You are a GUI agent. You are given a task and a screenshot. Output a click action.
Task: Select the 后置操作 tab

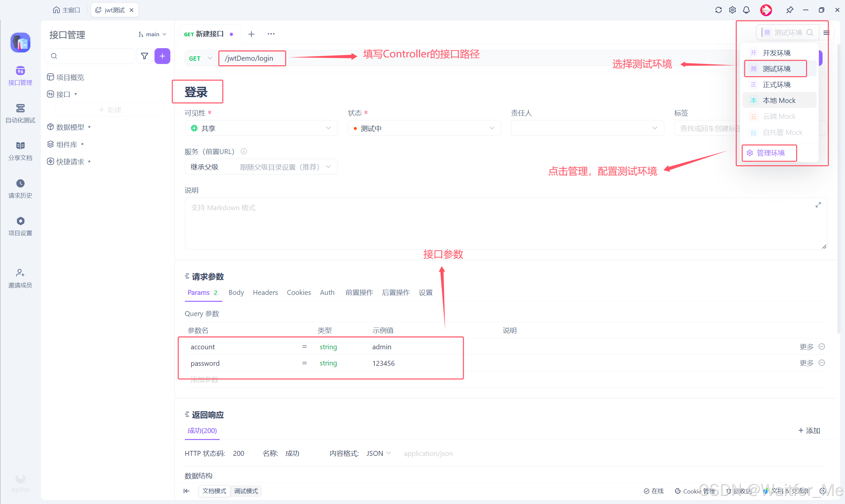tap(396, 293)
